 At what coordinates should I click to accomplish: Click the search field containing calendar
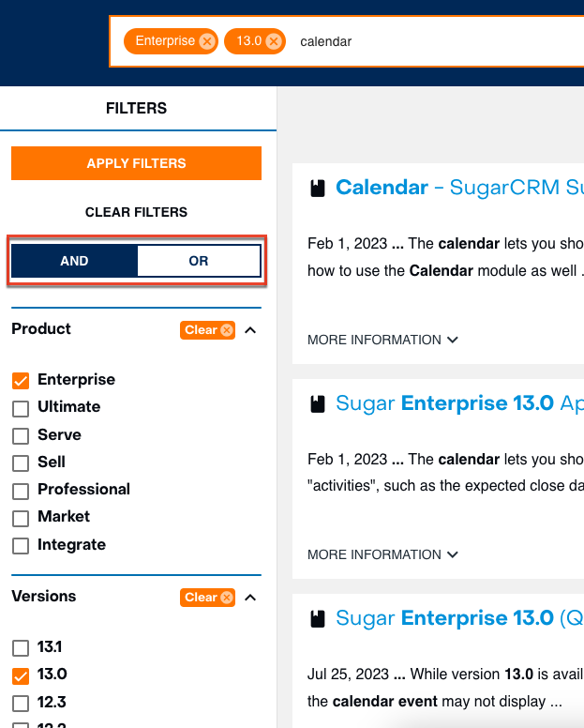[x=422, y=41]
